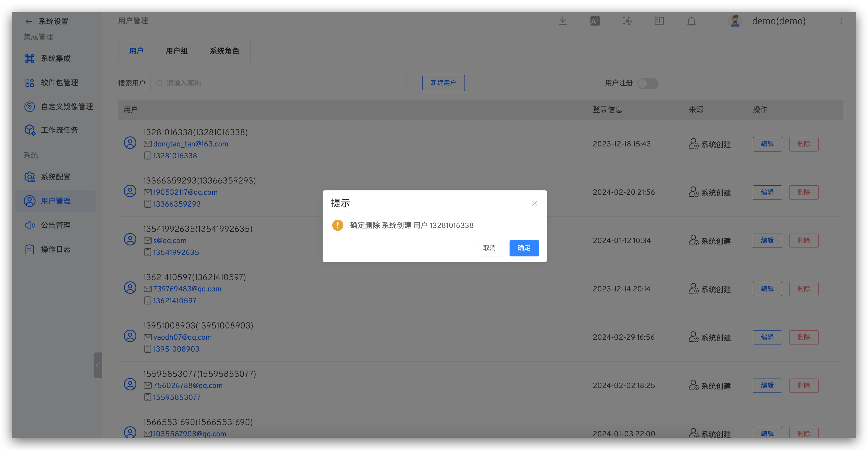This screenshot has height=450, width=868.
Task: Click the back arrow beside 系统设置
Action: point(29,22)
